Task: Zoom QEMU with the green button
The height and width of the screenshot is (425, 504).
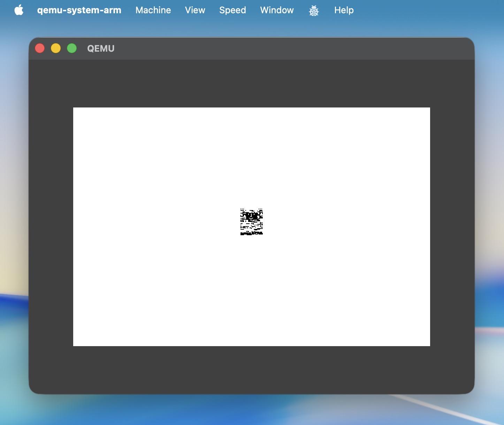Action: 72,48
